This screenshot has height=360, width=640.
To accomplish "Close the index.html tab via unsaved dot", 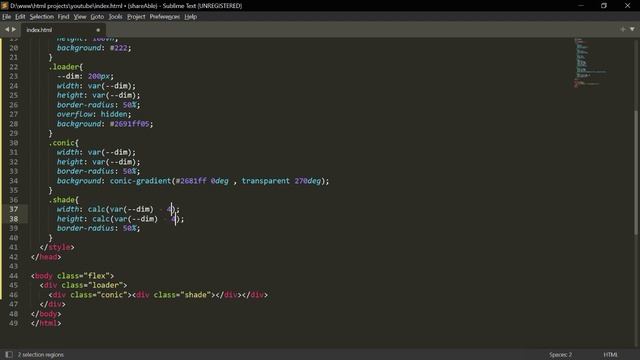I will 98,30.
